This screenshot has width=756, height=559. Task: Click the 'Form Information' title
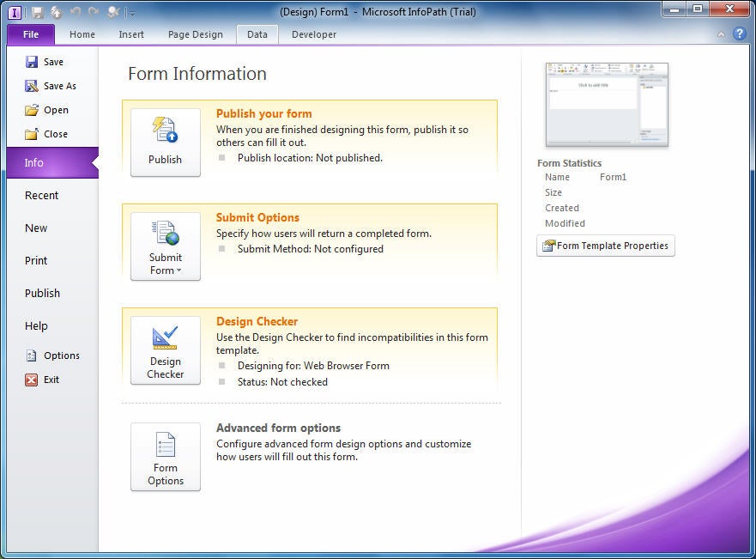click(197, 74)
